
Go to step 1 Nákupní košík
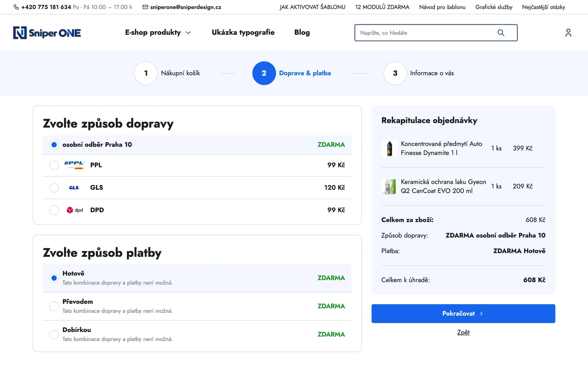pyautogui.click(x=167, y=73)
